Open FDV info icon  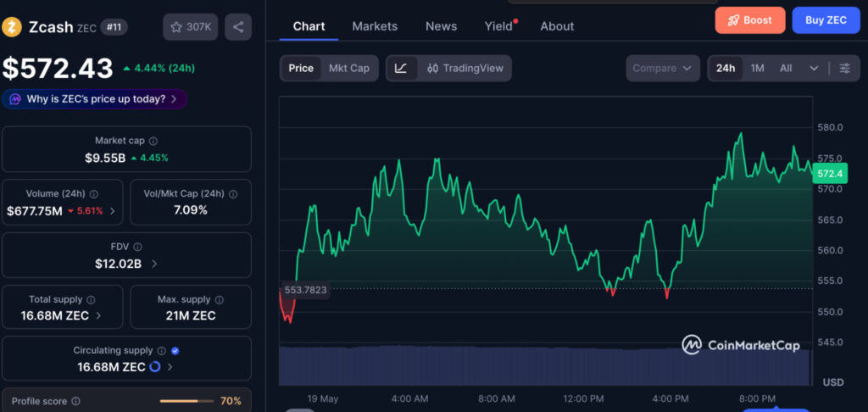(x=137, y=247)
